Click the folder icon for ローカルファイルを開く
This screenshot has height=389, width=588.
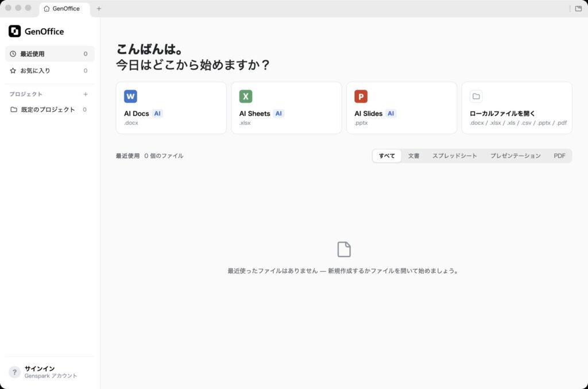[x=476, y=96]
